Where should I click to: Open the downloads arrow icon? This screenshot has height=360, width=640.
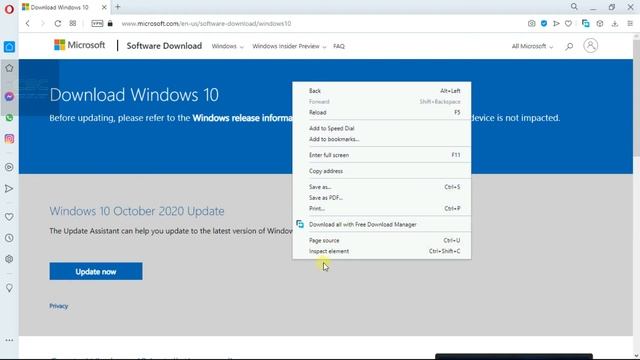pos(615,24)
